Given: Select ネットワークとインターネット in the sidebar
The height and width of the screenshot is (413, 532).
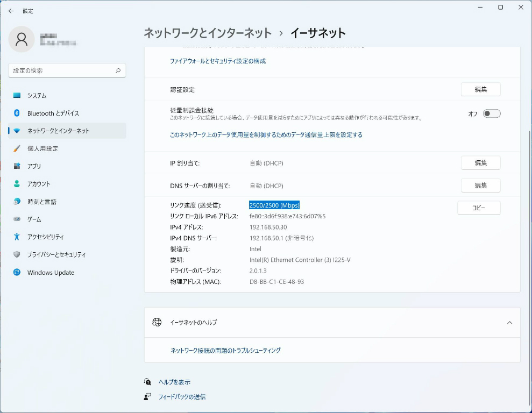Looking at the screenshot, I should click(x=58, y=131).
